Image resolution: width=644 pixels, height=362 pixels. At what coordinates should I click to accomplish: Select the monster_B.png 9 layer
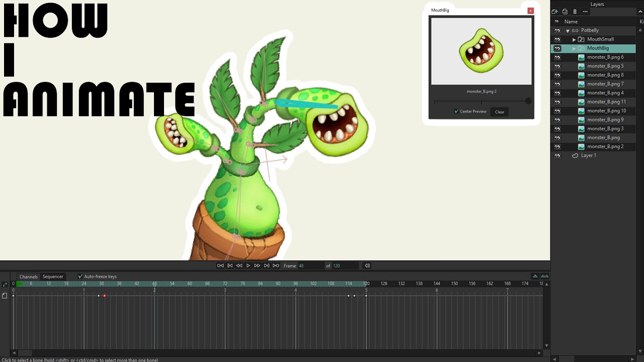click(605, 120)
